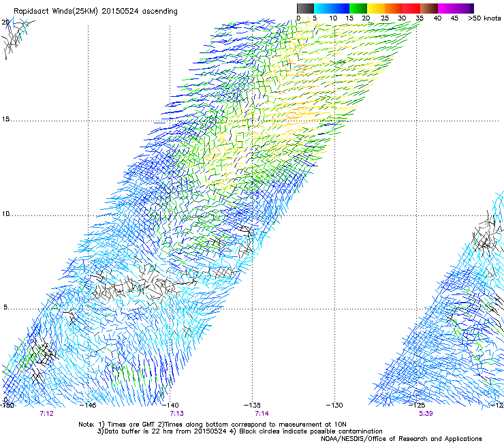Click the longitude label '-130'

pyautogui.click(x=334, y=405)
